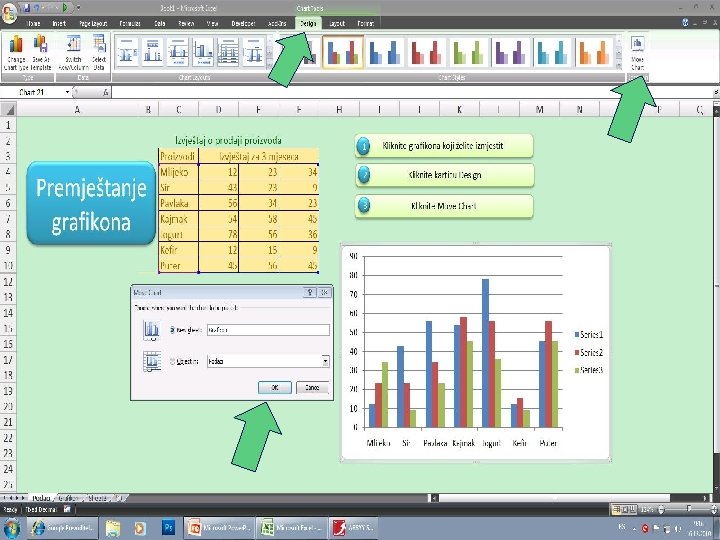The width and height of the screenshot is (720, 540).
Task: Select the New sheet radio option
Action: (173, 330)
